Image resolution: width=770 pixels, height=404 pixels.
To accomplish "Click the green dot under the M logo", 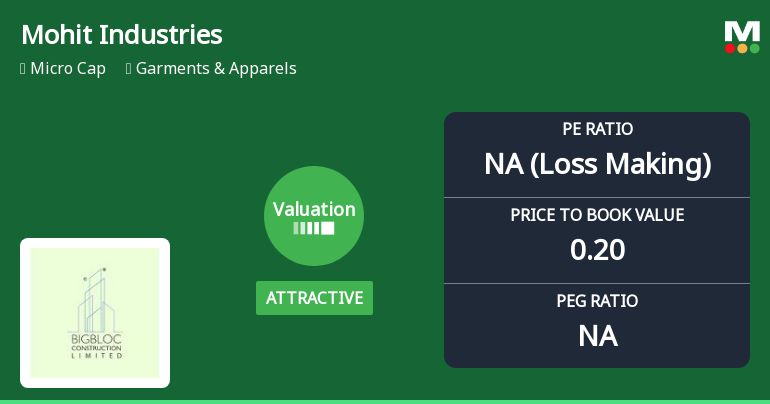I will [x=754, y=48].
